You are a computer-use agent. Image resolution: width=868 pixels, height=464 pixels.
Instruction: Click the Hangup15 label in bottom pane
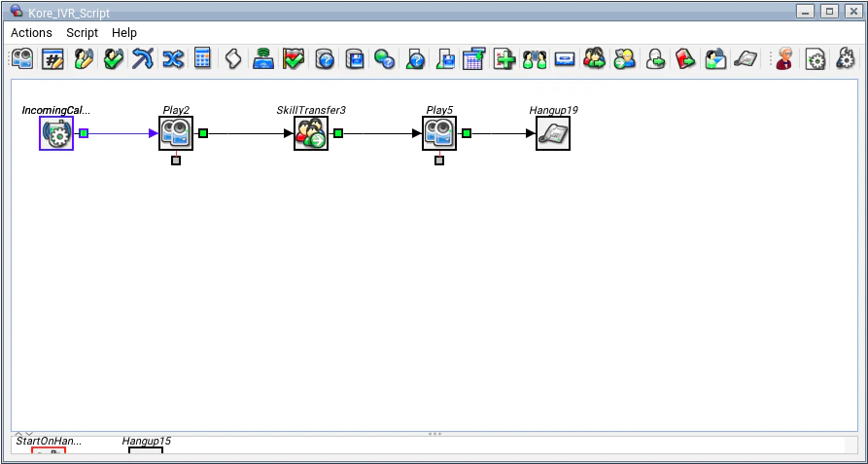pos(147,442)
